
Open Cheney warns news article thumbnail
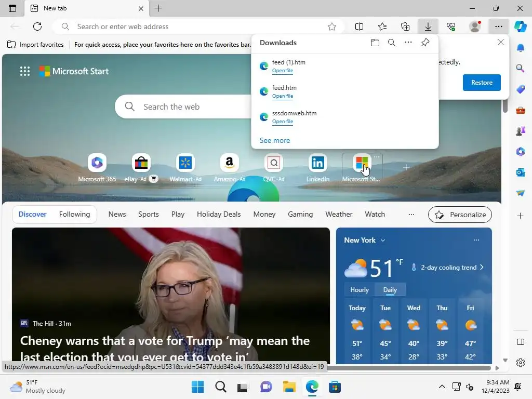click(170, 295)
